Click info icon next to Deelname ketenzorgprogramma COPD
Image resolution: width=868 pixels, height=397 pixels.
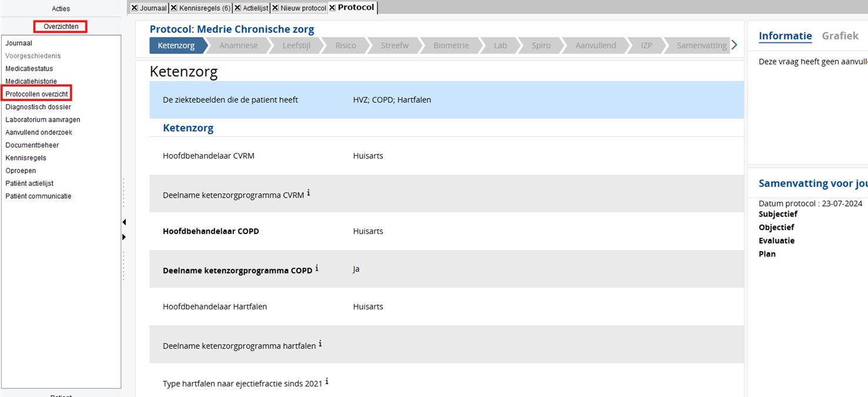coord(317,268)
